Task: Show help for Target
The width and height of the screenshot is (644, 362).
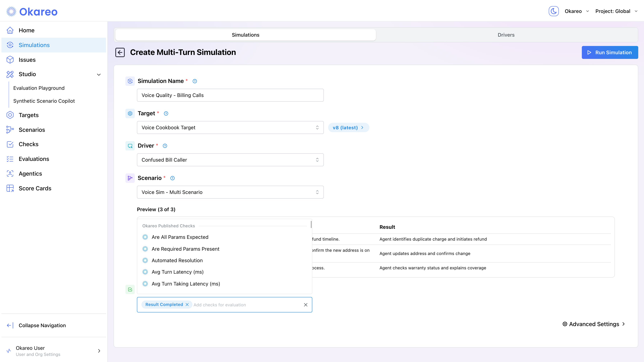Action: [x=166, y=113]
